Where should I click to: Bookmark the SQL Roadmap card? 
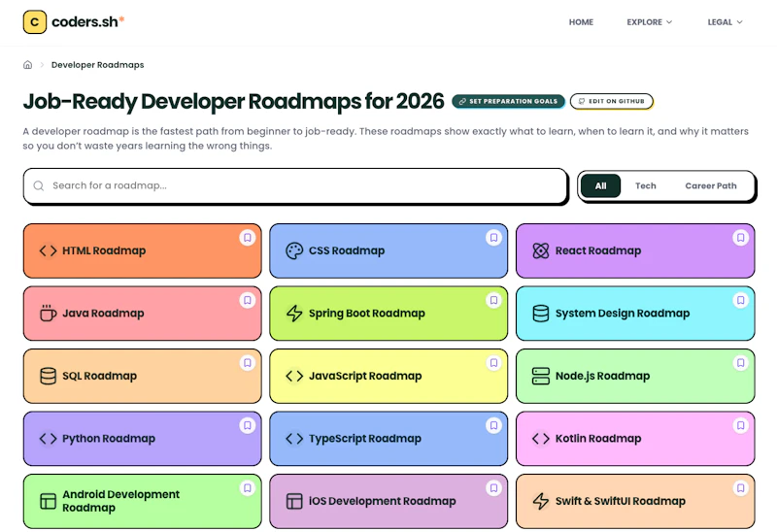[x=248, y=363]
